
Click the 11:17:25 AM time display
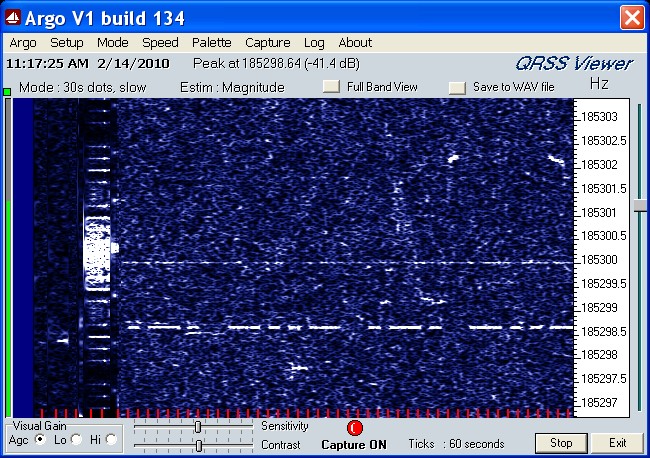tap(47, 64)
